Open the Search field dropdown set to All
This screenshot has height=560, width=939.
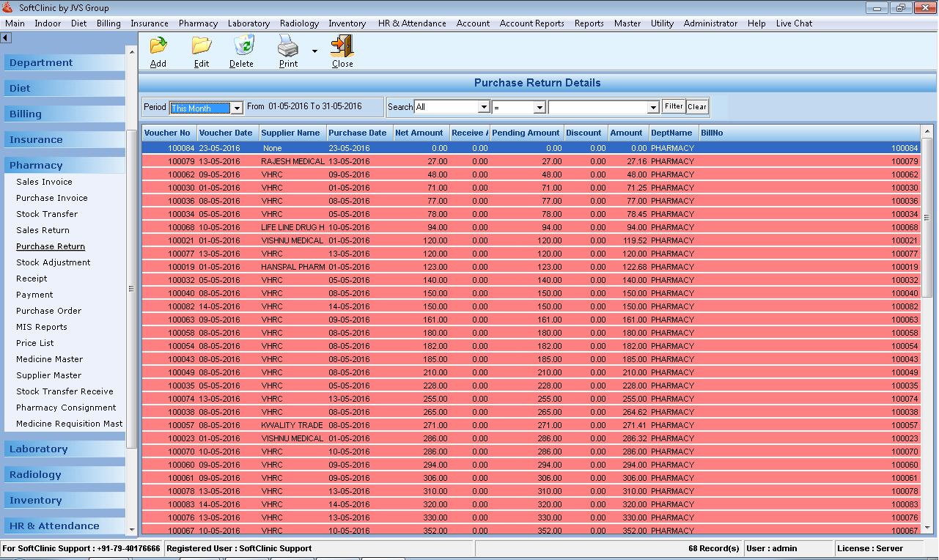483,107
